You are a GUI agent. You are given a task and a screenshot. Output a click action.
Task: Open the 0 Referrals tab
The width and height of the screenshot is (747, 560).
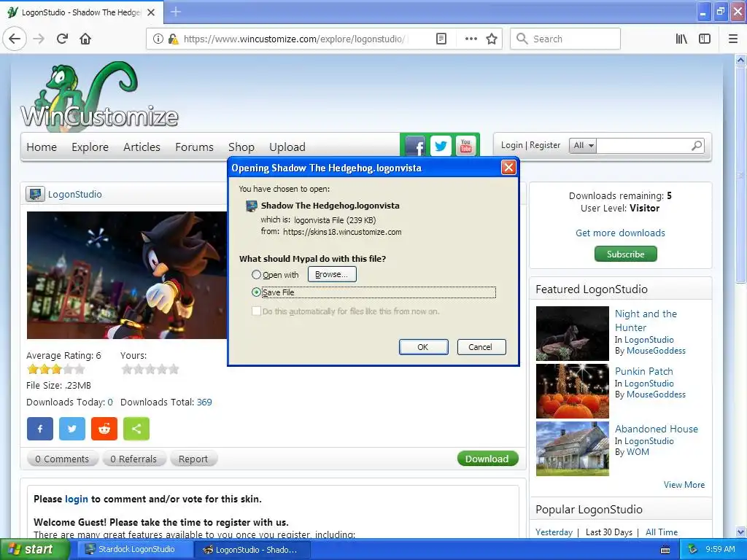tap(133, 459)
